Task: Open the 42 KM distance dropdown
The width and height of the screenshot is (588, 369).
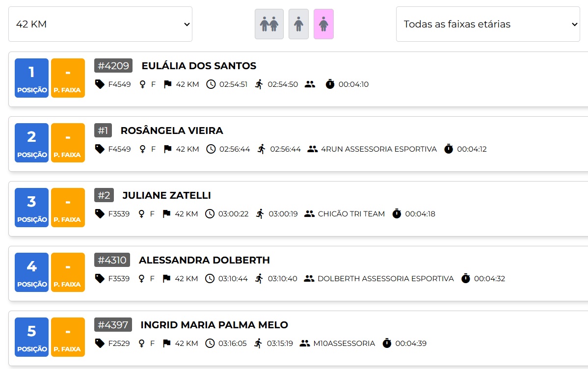Action: click(x=101, y=24)
